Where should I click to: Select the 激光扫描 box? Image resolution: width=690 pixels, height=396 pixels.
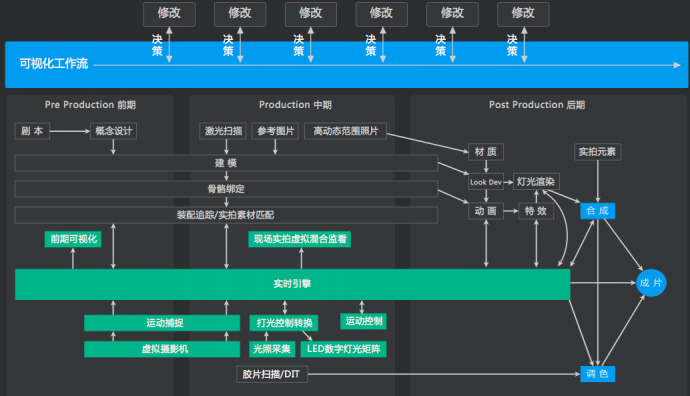click(x=223, y=131)
